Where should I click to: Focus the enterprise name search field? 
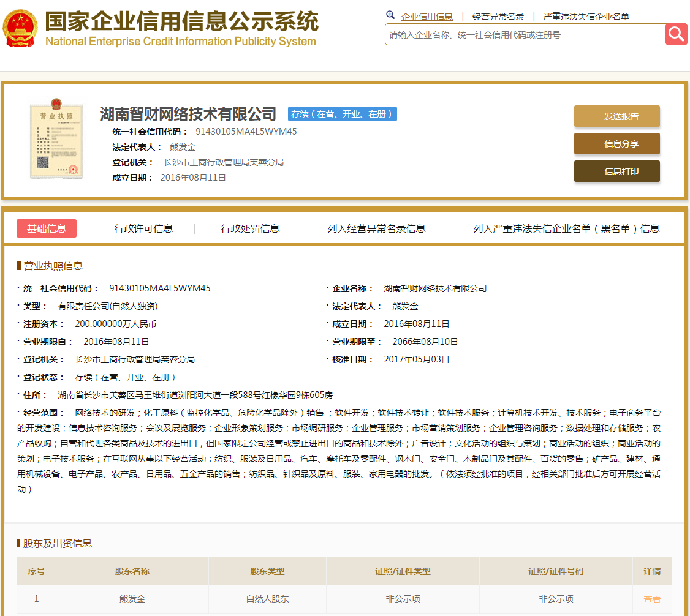pos(525,35)
